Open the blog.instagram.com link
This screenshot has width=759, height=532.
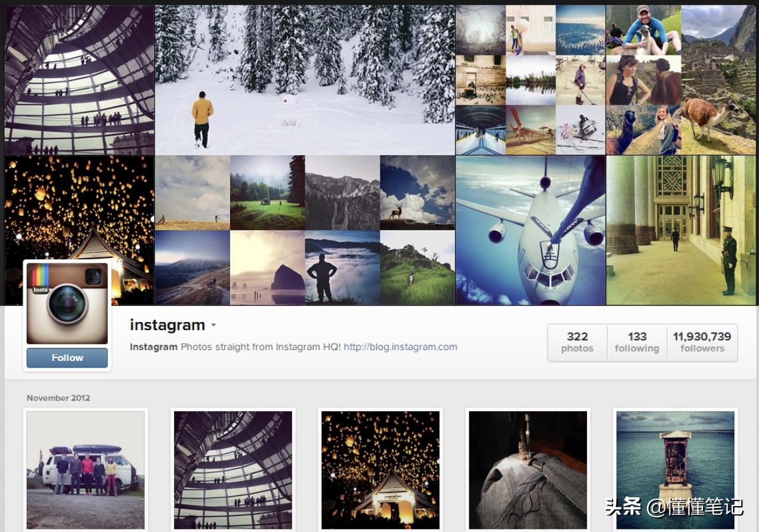tap(400, 347)
